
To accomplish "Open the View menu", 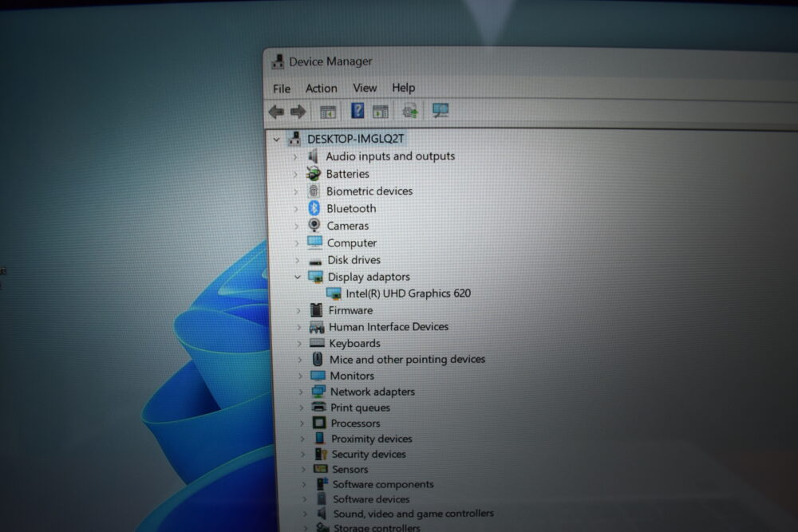I will point(365,88).
